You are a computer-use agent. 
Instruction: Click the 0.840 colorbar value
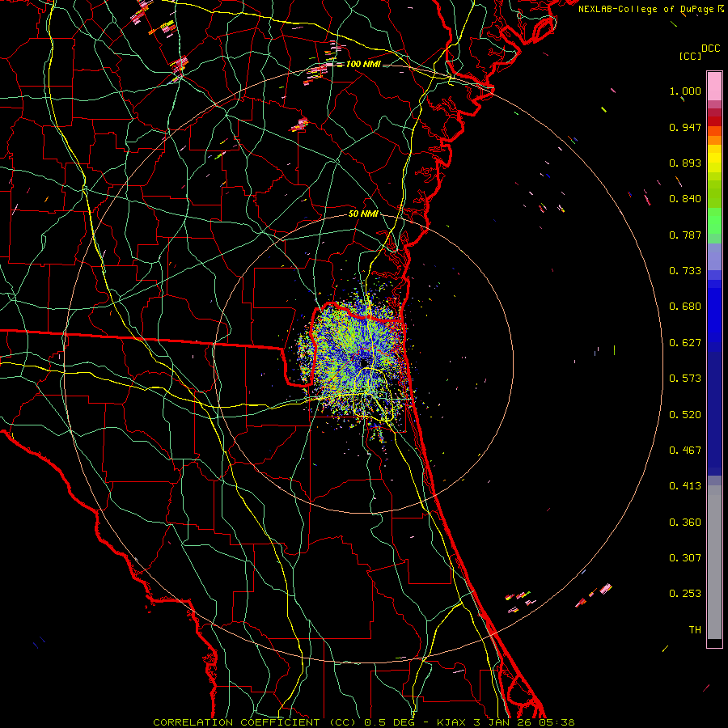coord(685,199)
